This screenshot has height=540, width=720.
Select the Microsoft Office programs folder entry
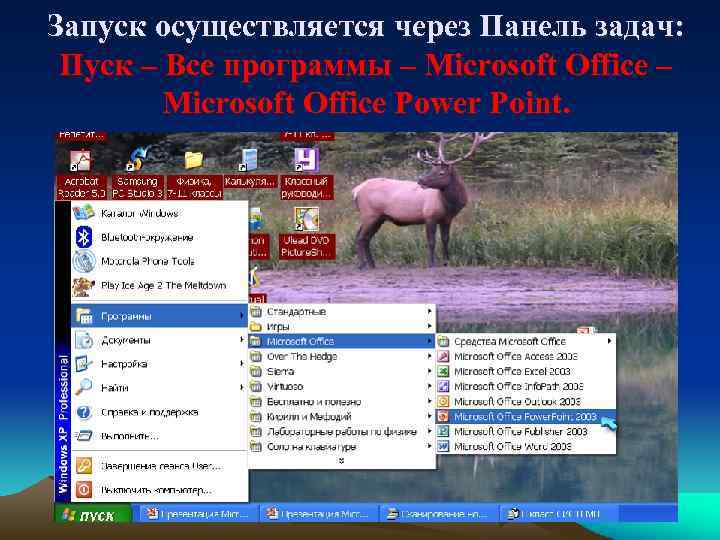click(342, 341)
